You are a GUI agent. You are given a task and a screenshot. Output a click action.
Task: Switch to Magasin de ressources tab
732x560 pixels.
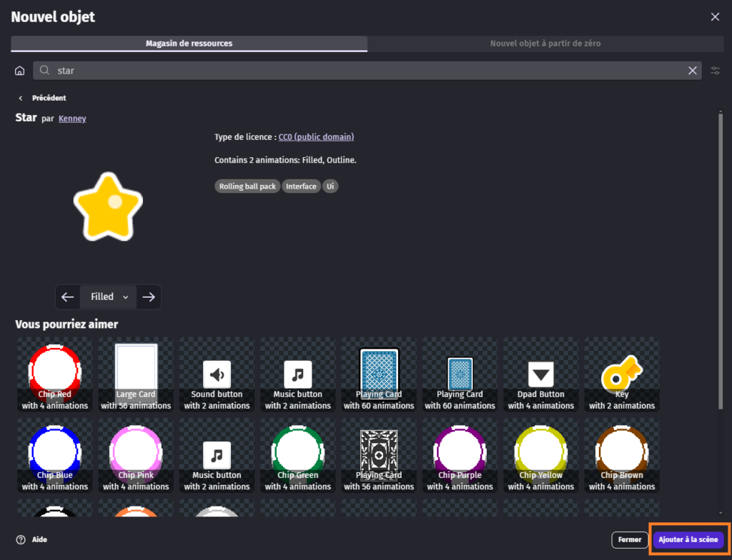[189, 44]
